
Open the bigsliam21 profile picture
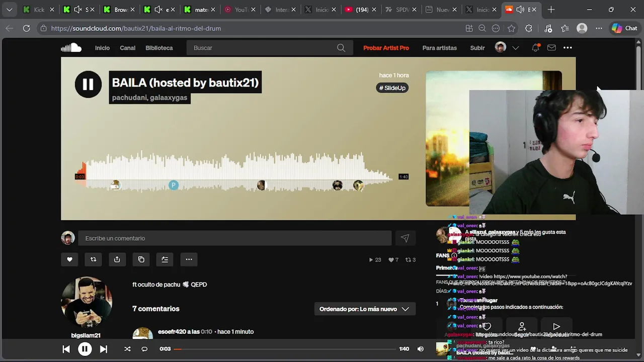pos(86,302)
